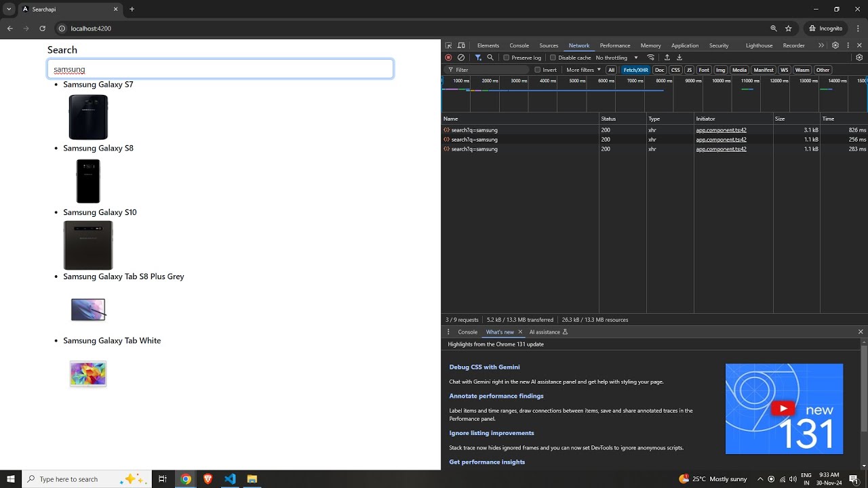The height and width of the screenshot is (488, 868).
Task: Show more DevTools tabs chevron
Action: click(x=821, y=45)
